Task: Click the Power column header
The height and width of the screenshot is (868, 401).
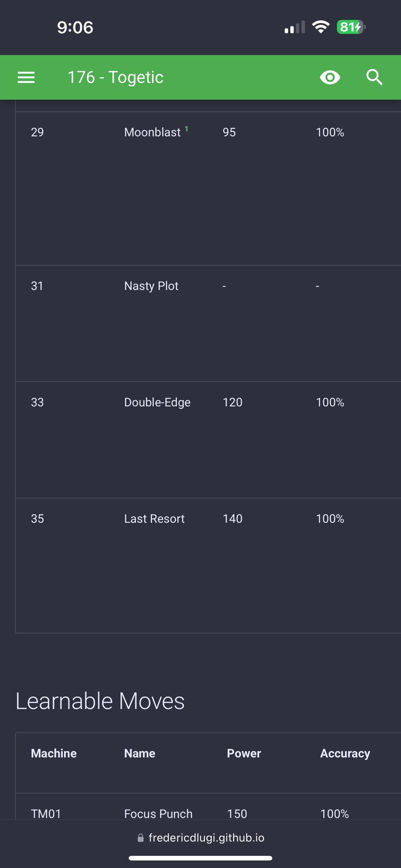Action: click(x=244, y=753)
